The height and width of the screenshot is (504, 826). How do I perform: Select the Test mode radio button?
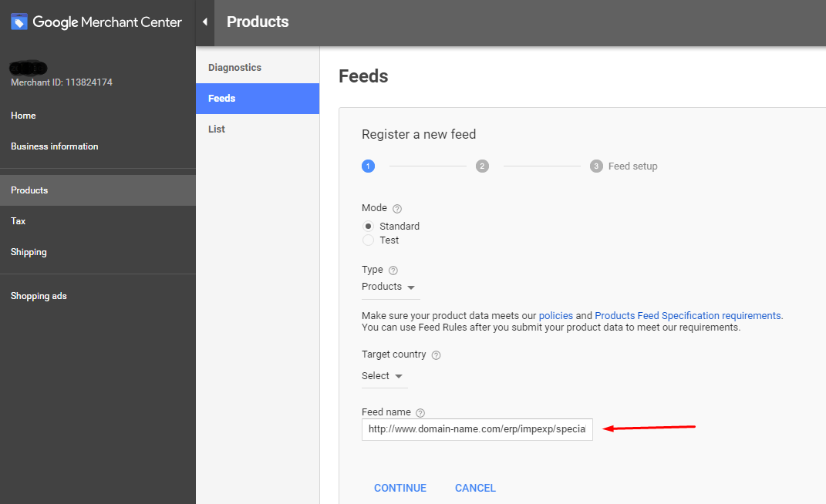point(368,240)
